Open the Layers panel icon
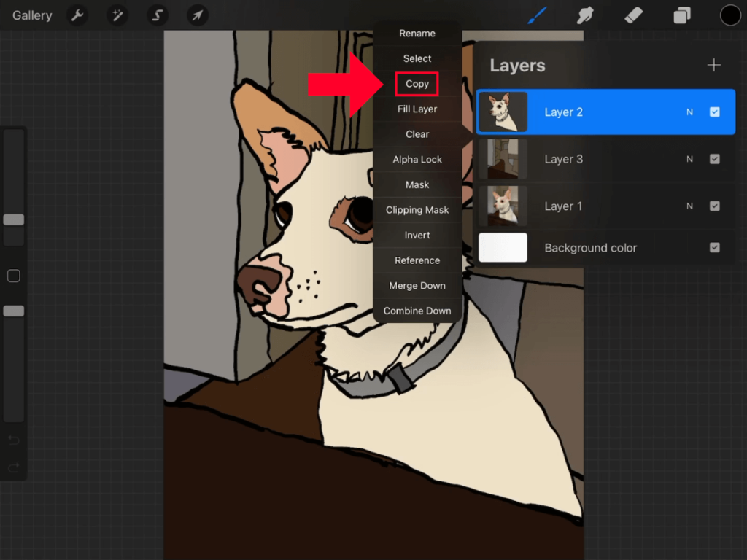Image resolution: width=747 pixels, height=560 pixels. 681,15
